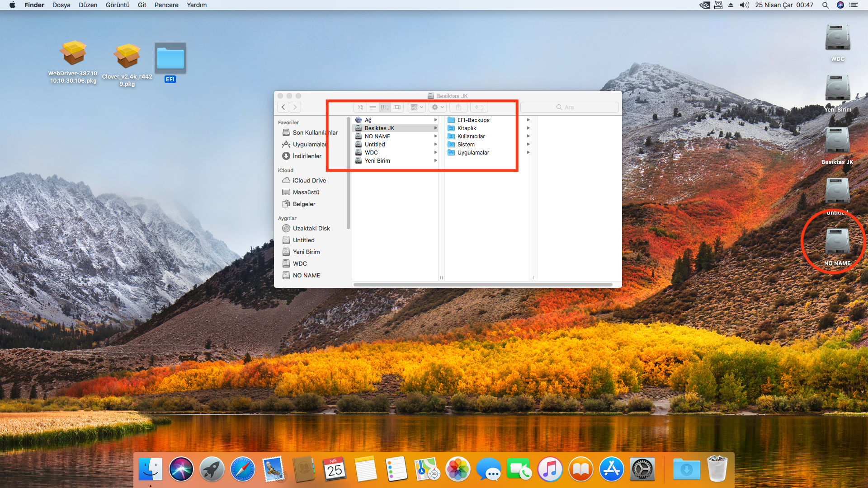868x488 pixels.
Task: Switch Finder to list view
Action: [373, 107]
